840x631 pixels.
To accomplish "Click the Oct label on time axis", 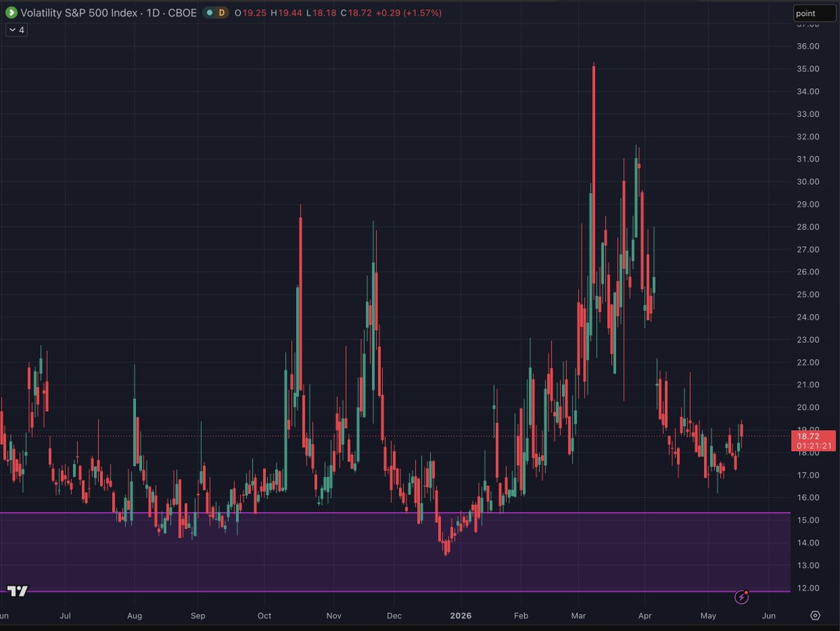I will tap(264, 616).
